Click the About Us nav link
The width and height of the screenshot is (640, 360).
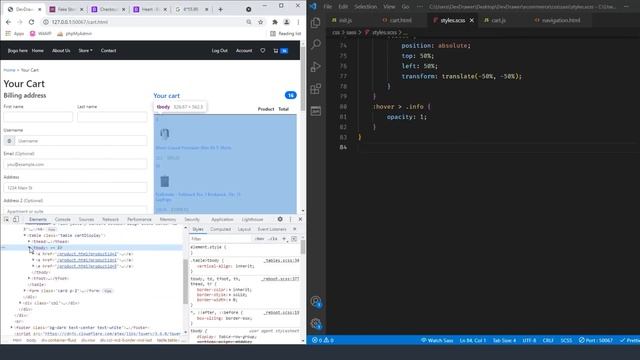point(61,51)
